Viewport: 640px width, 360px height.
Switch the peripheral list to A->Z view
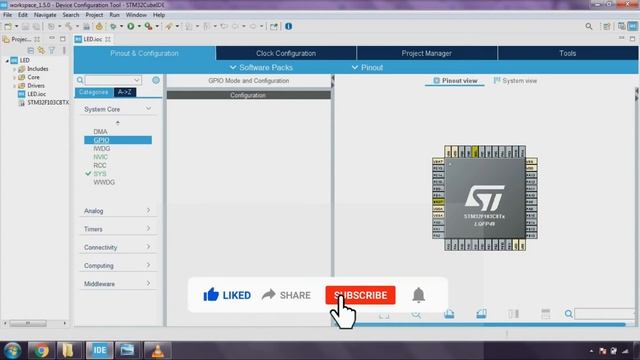click(x=125, y=92)
